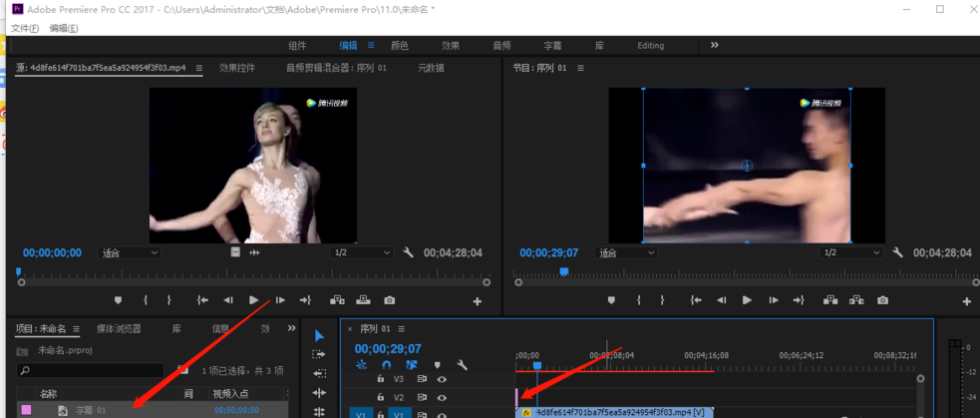
Task: Click Export Frame camera icon in Source monitor
Action: [389, 300]
